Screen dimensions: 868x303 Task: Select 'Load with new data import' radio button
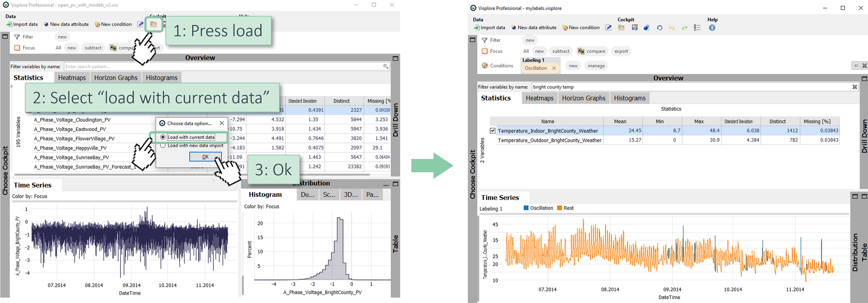pos(163,146)
